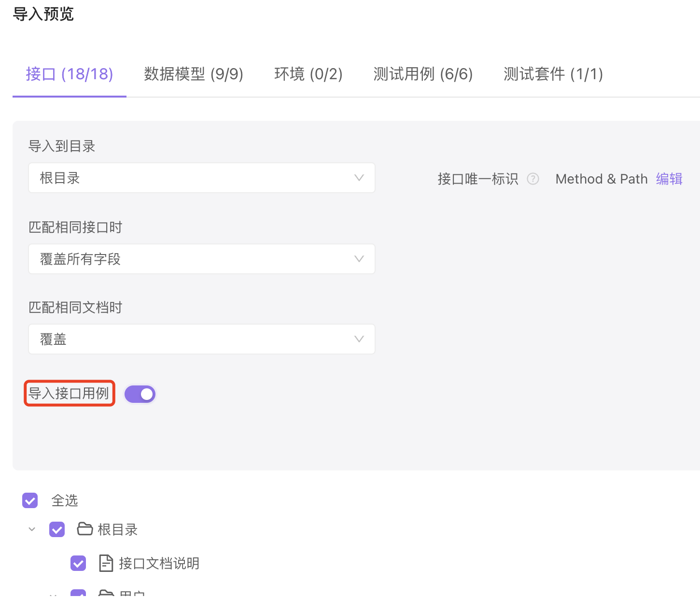This screenshot has height=597, width=700.
Task: Collapse the 根目录 tree node
Action: 32,529
